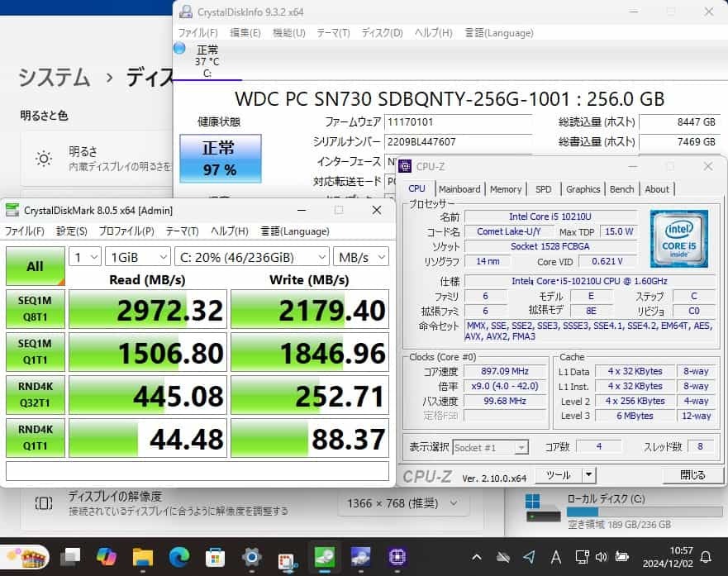Click CrystalDiskInfo title bar app icon
The height and width of the screenshot is (576, 728).
pos(186,12)
